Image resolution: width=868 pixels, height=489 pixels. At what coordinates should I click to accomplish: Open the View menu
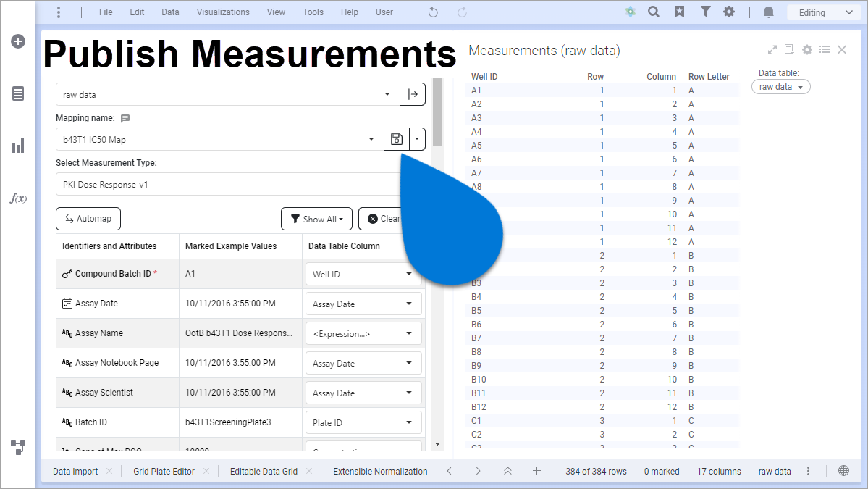click(x=276, y=12)
